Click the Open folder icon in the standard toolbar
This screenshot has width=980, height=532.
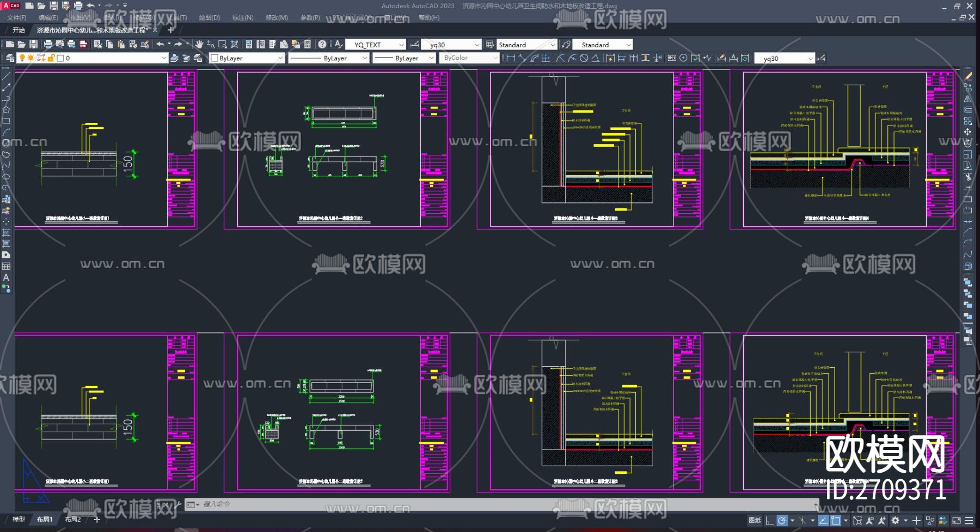(x=21, y=44)
